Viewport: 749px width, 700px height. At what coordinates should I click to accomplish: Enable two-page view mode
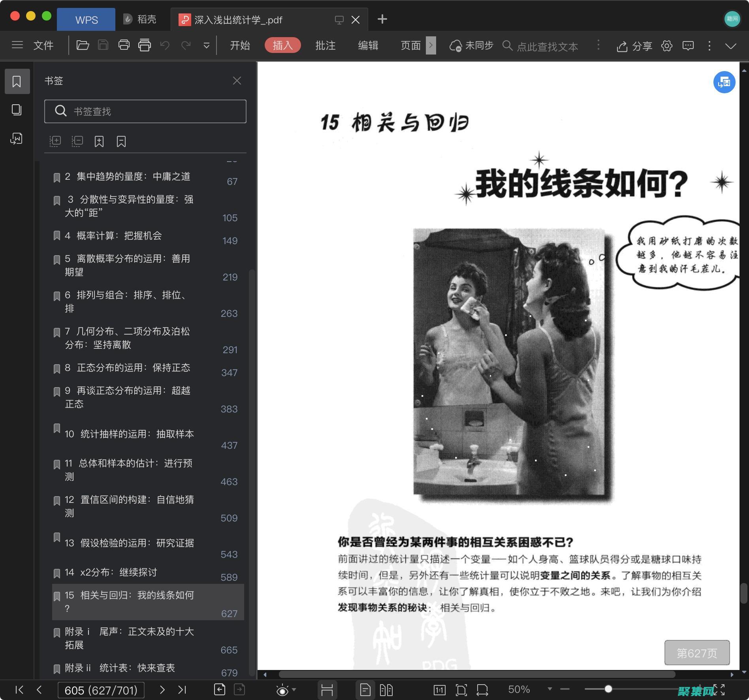click(x=387, y=689)
